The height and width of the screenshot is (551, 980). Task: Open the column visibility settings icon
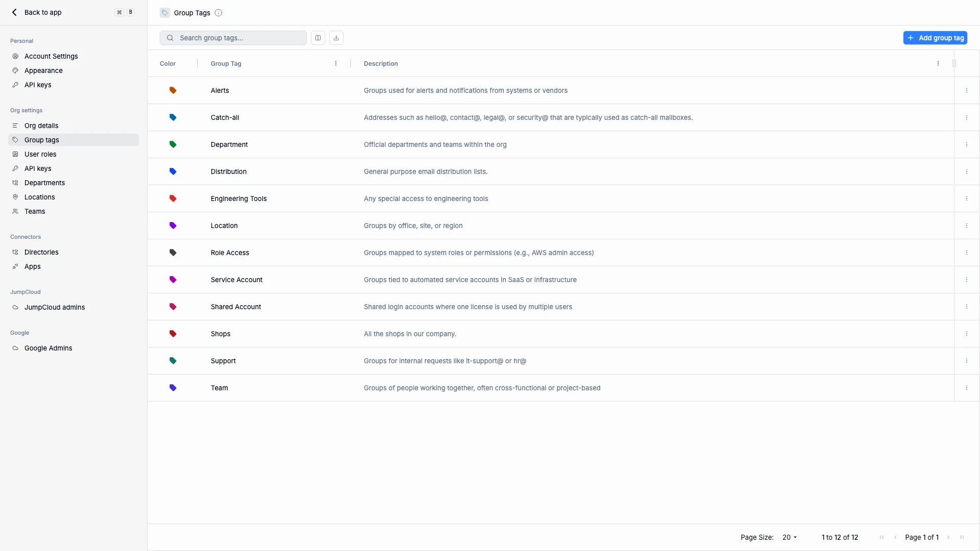tap(317, 37)
